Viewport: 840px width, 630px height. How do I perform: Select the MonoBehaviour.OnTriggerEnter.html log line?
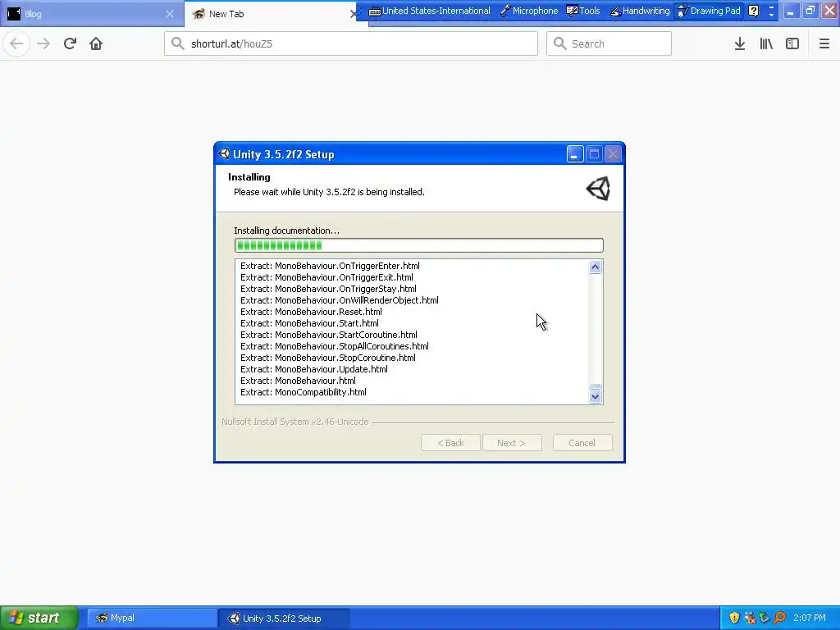(330, 266)
